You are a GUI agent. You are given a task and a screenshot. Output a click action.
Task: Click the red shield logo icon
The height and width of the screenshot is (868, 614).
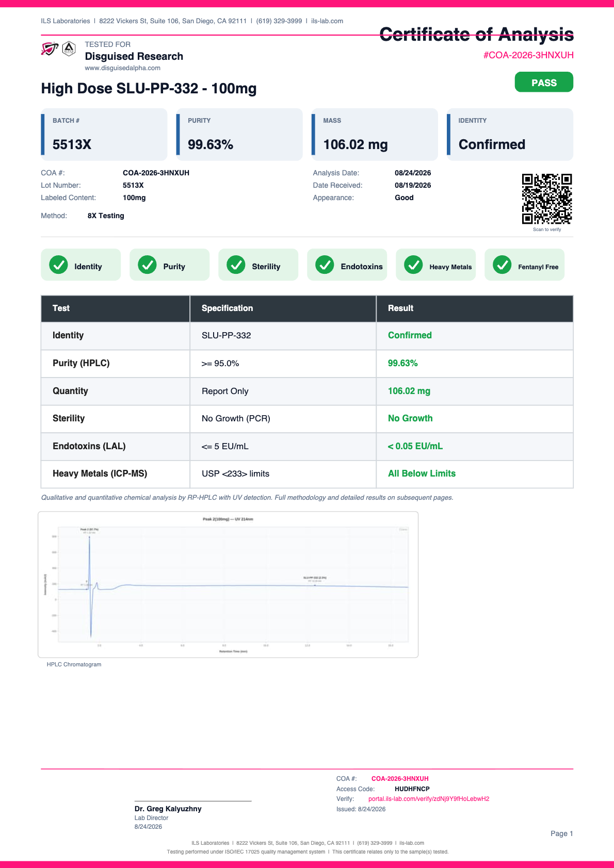point(50,49)
